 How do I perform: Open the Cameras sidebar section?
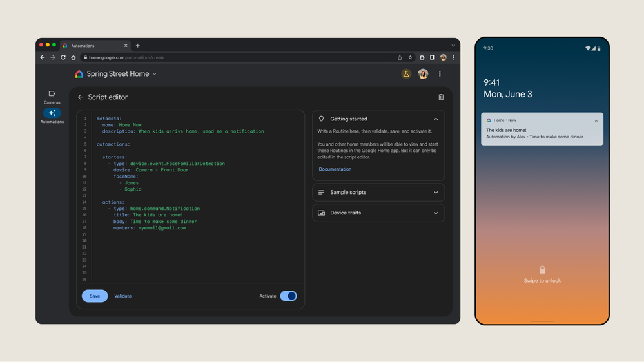point(52,97)
